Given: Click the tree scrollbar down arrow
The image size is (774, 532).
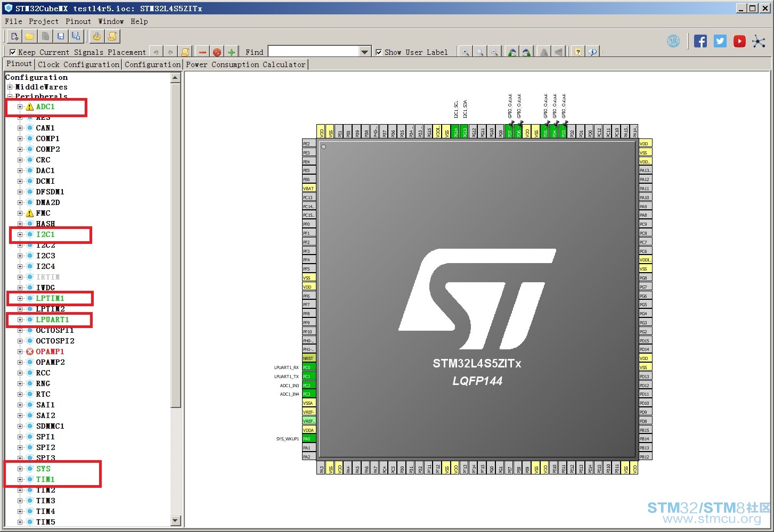Looking at the screenshot, I should click(176, 520).
